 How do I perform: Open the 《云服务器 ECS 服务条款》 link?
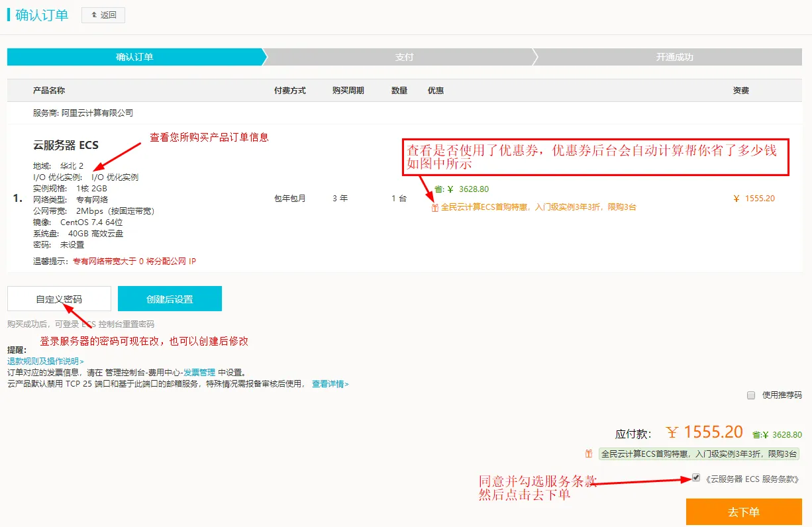[752, 479]
